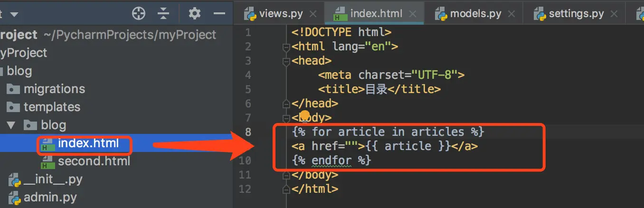Click the closing </html> tag
Screen dimensions: 644x208
315,189
